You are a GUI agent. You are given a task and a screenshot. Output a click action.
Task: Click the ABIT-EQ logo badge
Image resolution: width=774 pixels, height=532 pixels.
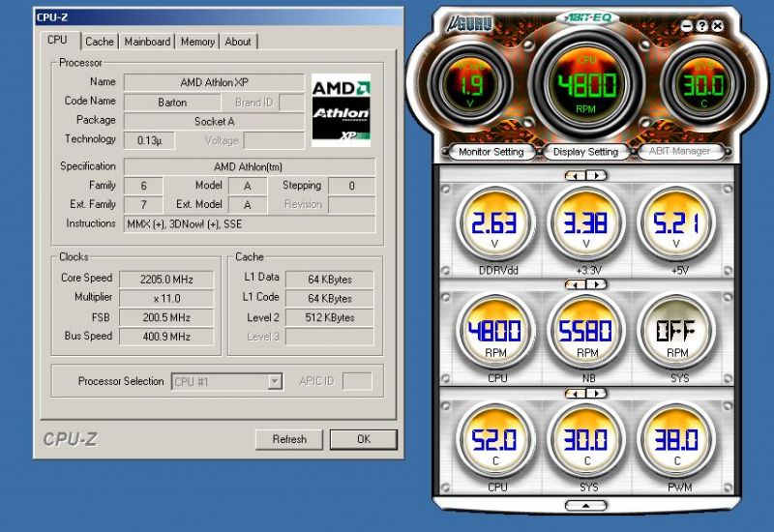pyautogui.click(x=588, y=17)
